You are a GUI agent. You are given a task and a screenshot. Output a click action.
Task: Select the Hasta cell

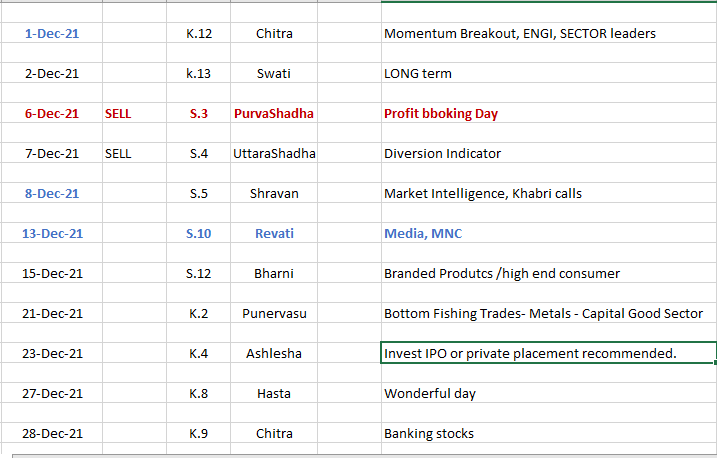pos(274,394)
